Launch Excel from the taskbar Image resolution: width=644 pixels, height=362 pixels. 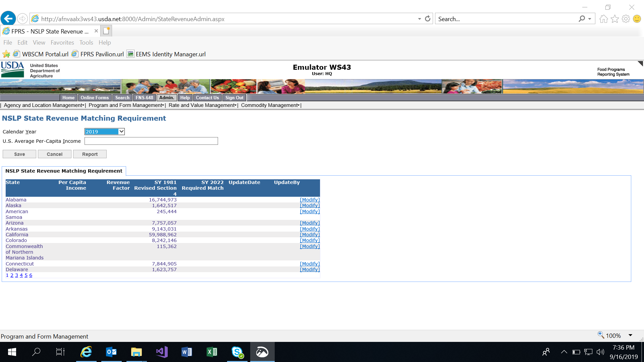(212, 352)
